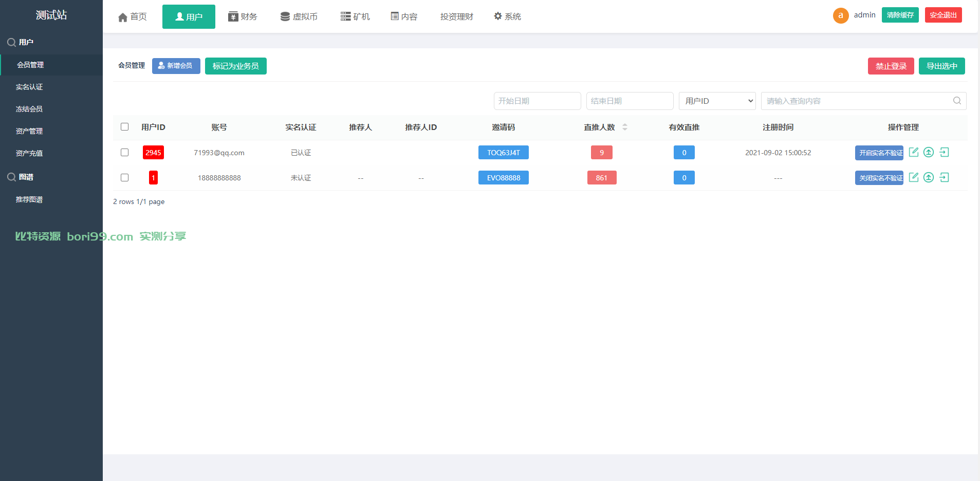
Task: Click magnifier icon beside sidebar 图谱 heading
Action: [x=11, y=177]
